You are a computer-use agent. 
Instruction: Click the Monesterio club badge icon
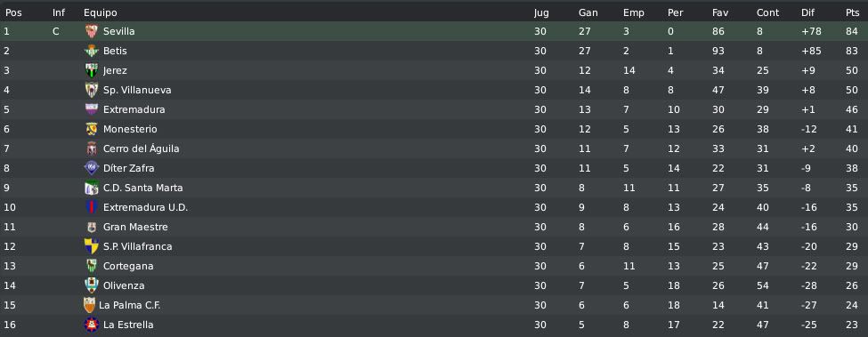[92, 129]
